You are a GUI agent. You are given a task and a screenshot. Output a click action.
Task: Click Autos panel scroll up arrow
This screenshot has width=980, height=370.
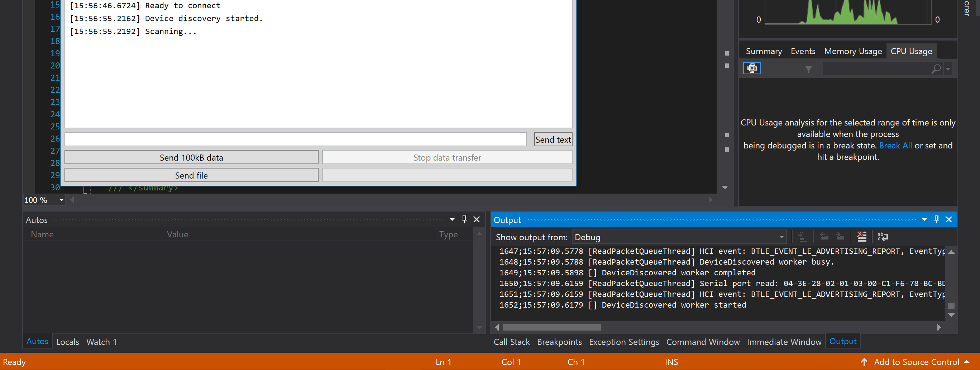click(x=479, y=234)
